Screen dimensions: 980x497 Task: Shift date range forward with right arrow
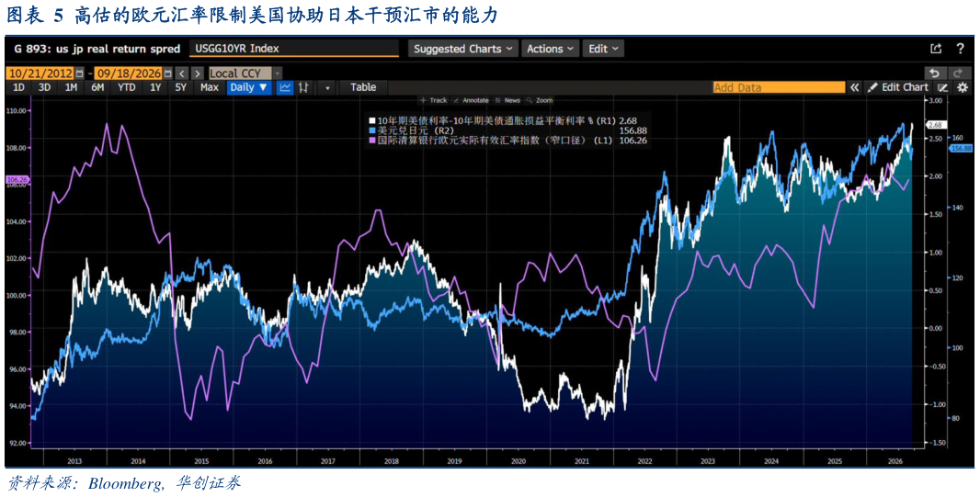[198, 73]
